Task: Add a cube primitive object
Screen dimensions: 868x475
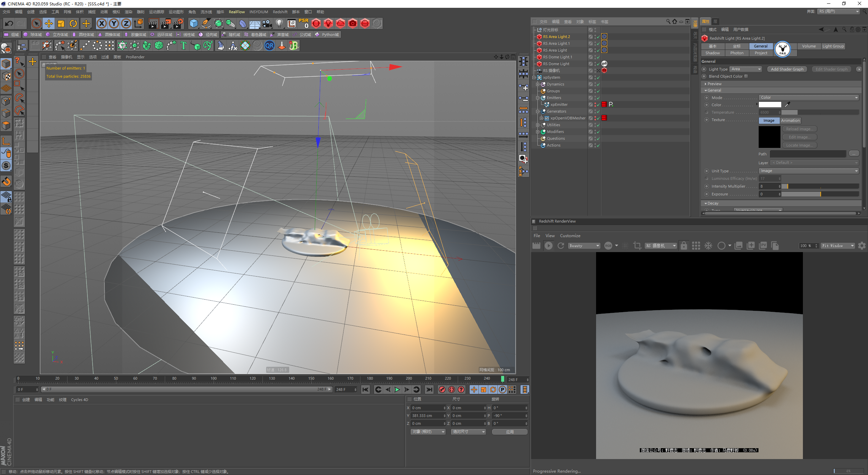Action: click(x=194, y=23)
